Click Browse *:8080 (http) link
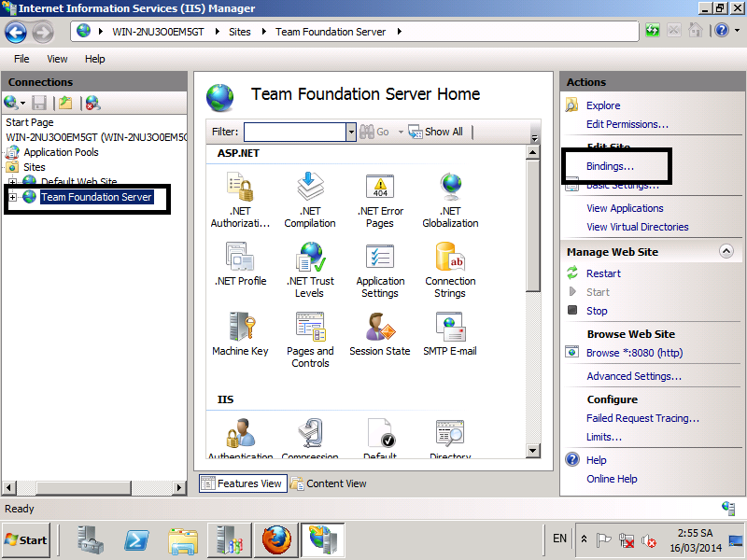747x560 pixels. click(x=634, y=353)
